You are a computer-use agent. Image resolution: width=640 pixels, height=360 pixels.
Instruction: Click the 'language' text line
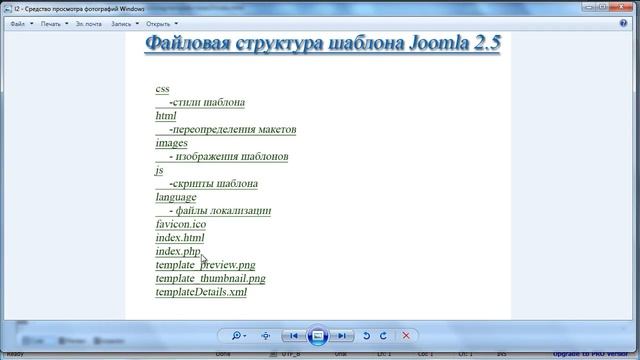click(176, 197)
